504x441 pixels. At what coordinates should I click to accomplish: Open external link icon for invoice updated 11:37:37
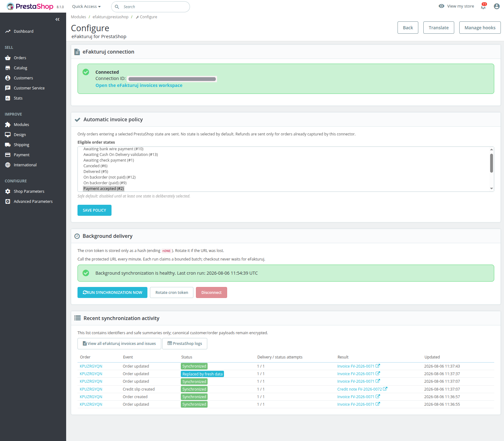click(x=378, y=374)
